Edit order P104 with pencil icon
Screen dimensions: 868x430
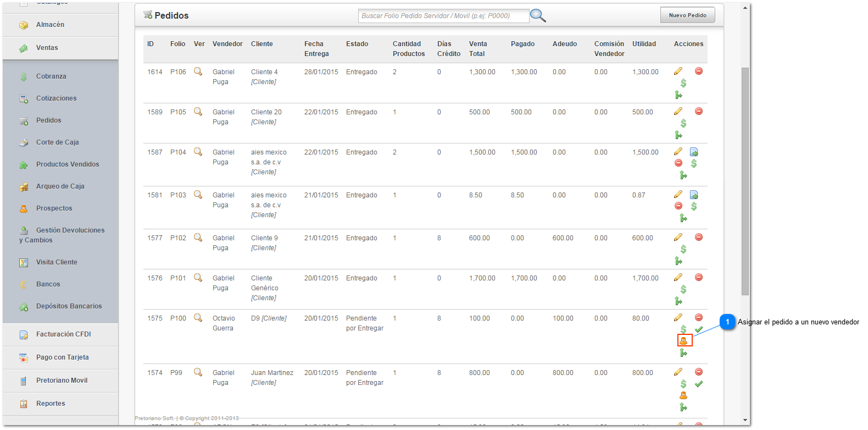[x=678, y=151]
